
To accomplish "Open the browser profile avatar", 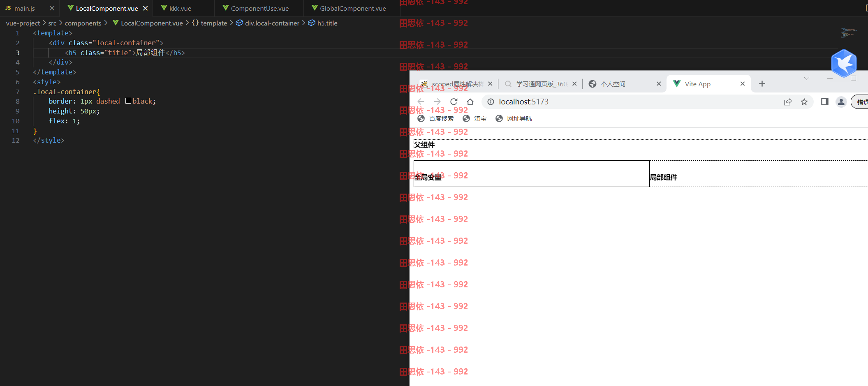I will 841,102.
